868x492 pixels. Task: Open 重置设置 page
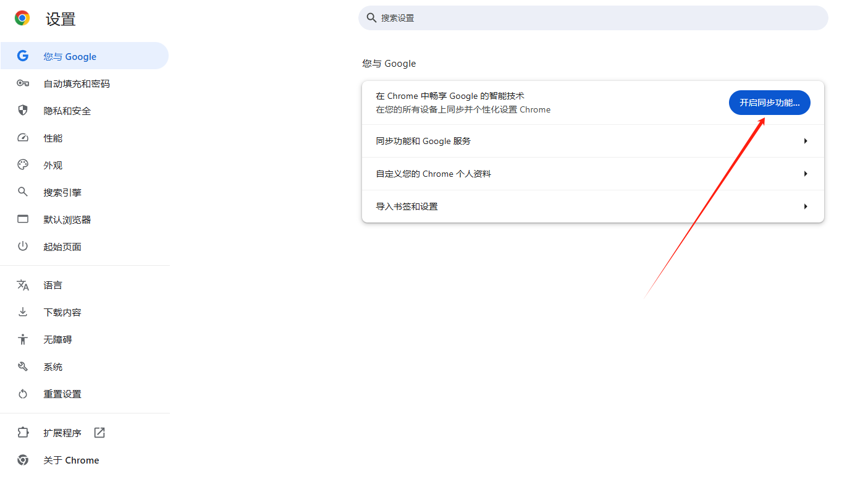(x=84, y=394)
